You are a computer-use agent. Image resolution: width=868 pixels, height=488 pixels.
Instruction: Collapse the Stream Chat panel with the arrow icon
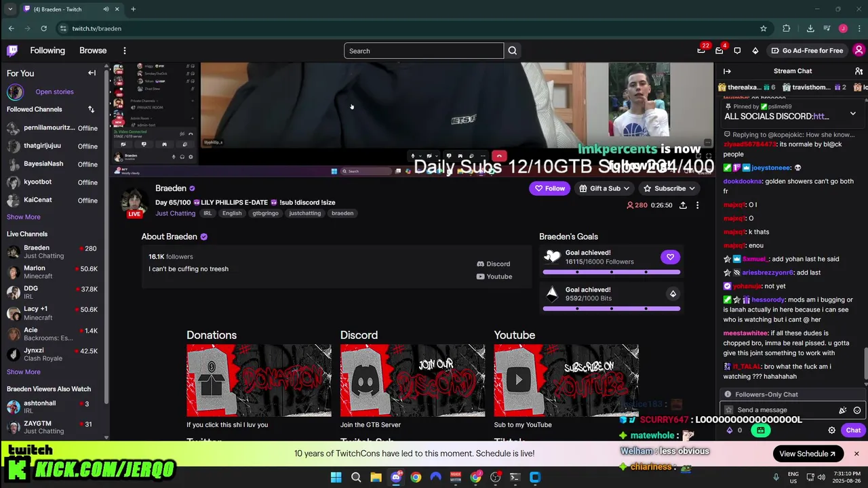point(727,71)
